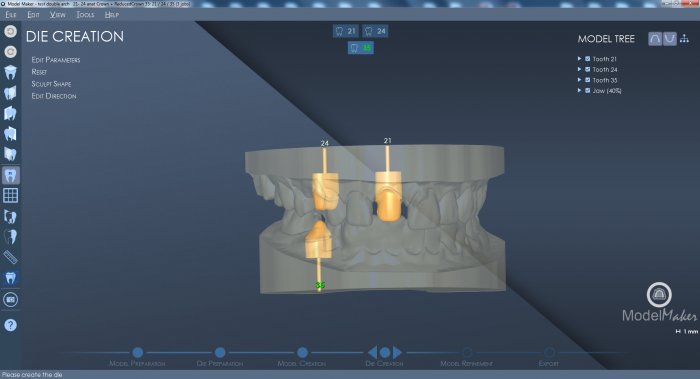Uncheck the Tooth 21 checkbox
The height and width of the screenshot is (379, 700).
pyautogui.click(x=588, y=59)
